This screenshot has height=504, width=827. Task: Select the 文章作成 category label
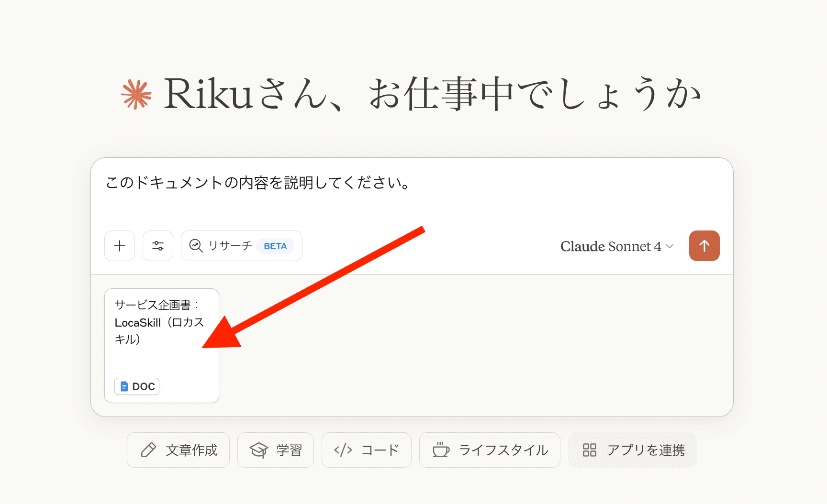[x=191, y=450]
